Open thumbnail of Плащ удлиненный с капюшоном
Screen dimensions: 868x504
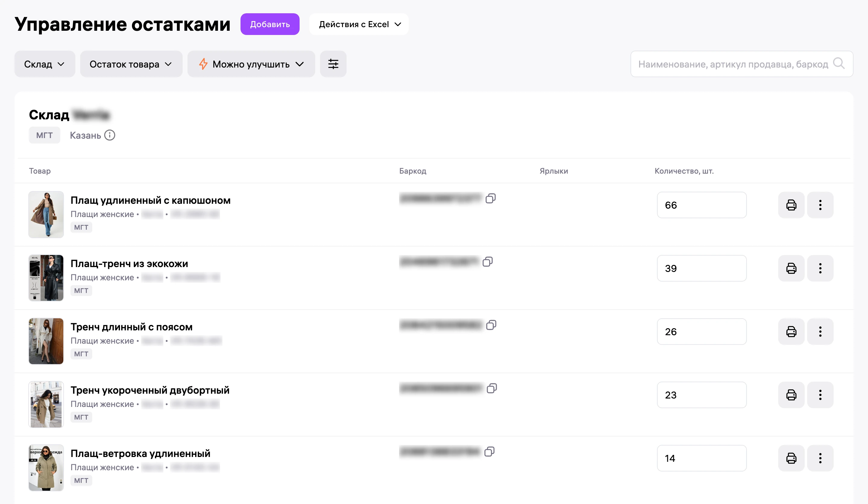[46, 215]
